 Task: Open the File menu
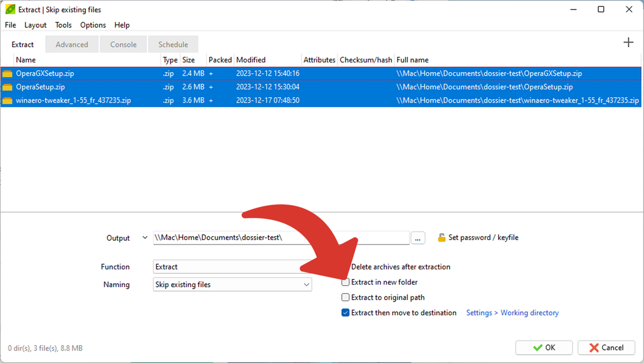[x=11, y=25]
